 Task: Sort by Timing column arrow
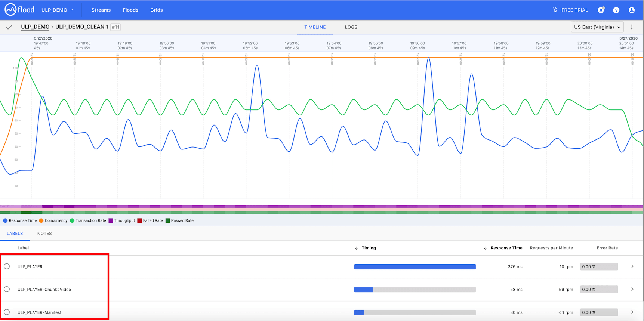tap(357, 248)
